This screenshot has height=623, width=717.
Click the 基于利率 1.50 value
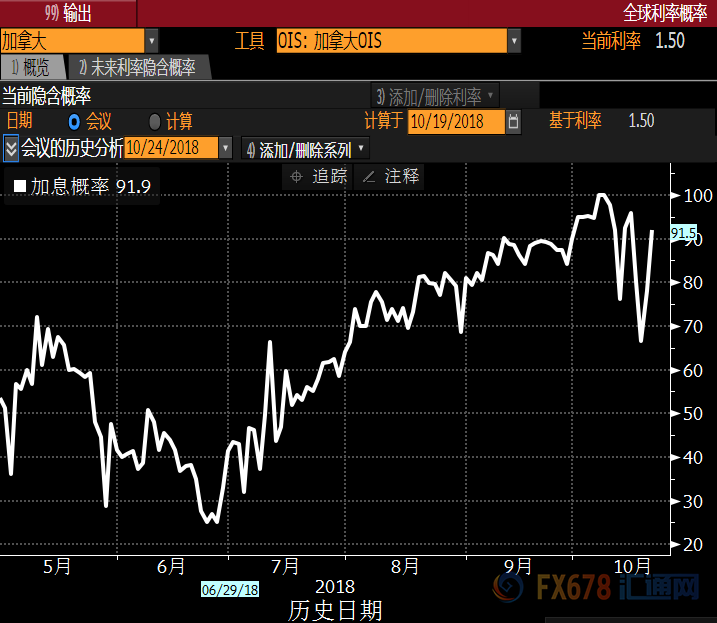click(641, 121)
